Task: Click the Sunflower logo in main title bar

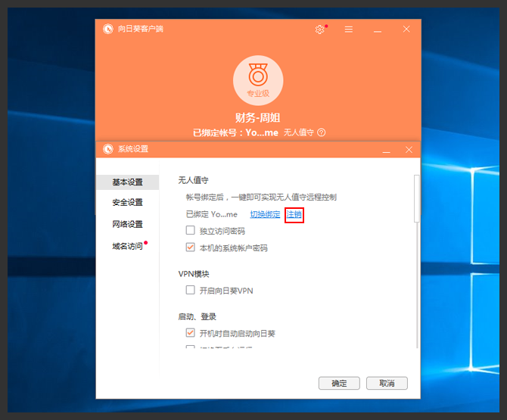Action: 108,29
